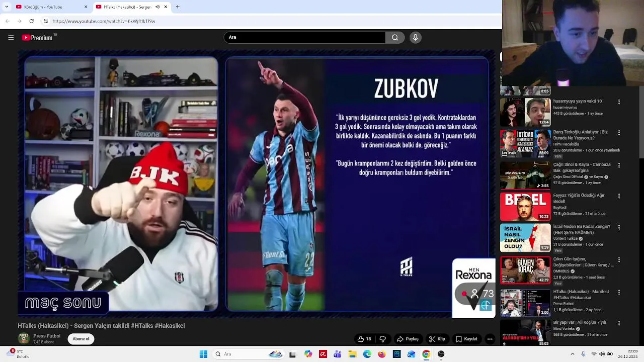Open OBS Studio from the taskbar

pos(441,354)
